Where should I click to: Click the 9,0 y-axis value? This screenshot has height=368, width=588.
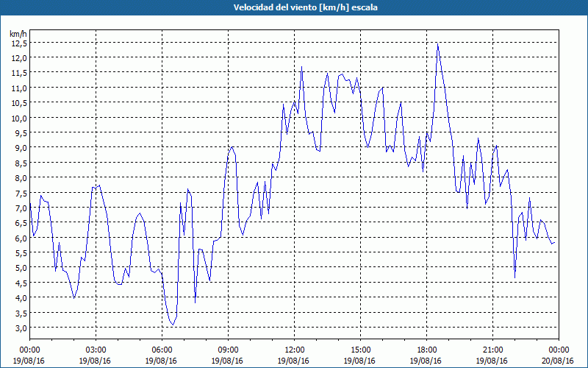(21, 148)
